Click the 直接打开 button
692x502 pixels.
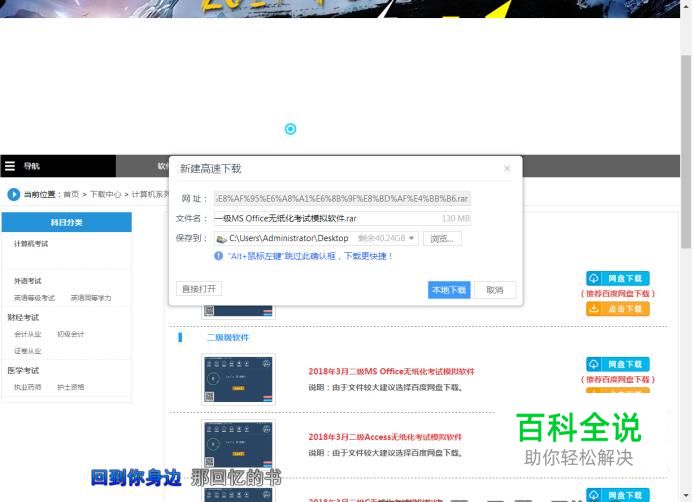199,289
